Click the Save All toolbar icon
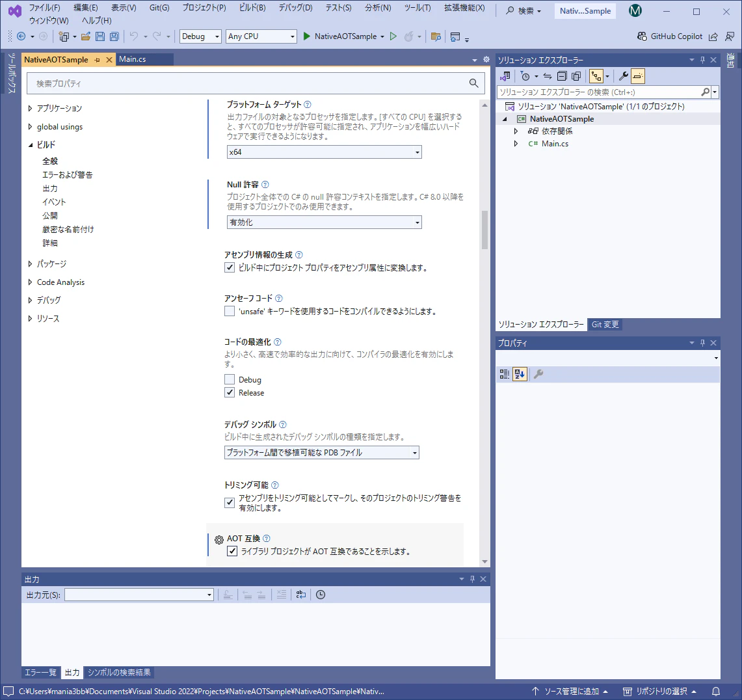The image size is (742, 700). pyautogui.click(x=114, y=36)
